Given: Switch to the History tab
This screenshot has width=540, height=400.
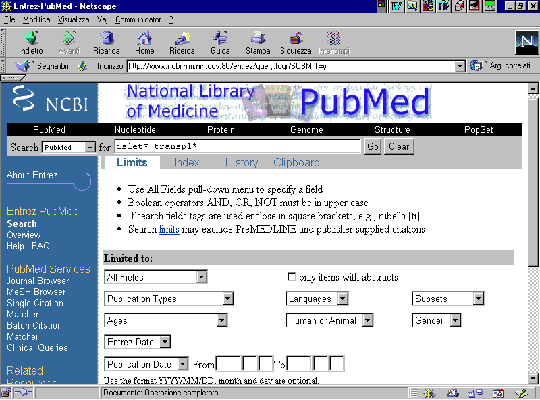Looking at the screenshot, I should point(241,162).
